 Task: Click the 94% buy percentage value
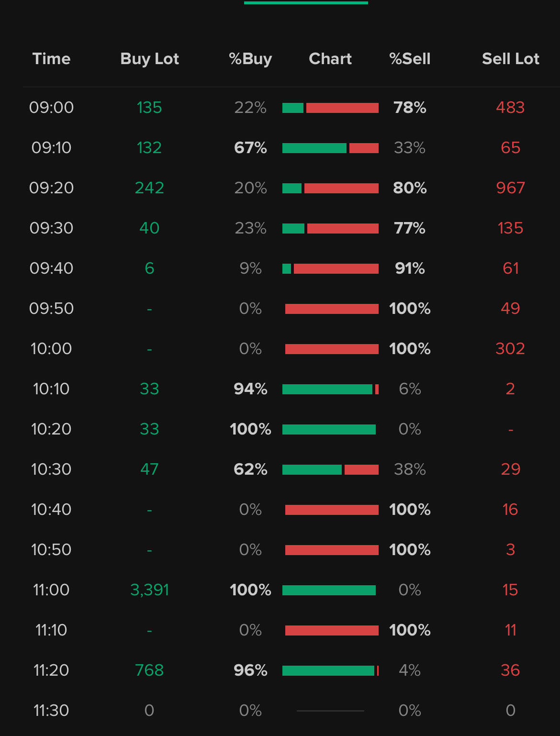click(x=250, y=389)
